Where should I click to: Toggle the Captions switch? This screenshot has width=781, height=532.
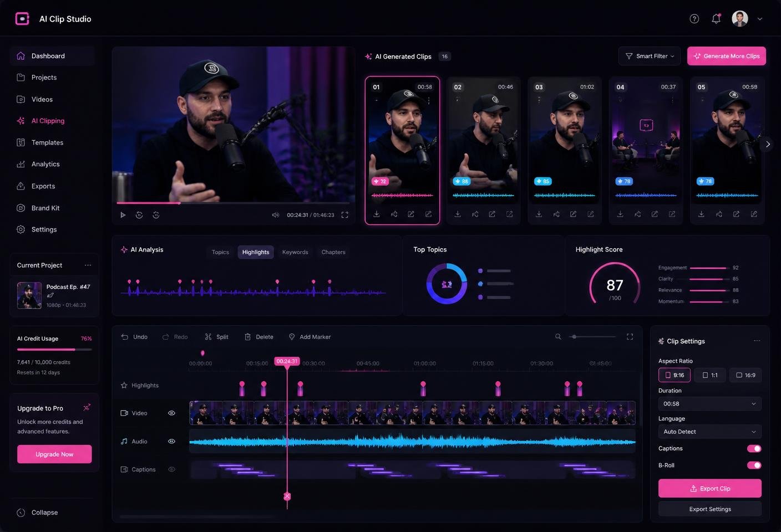[x=754, y=448]
